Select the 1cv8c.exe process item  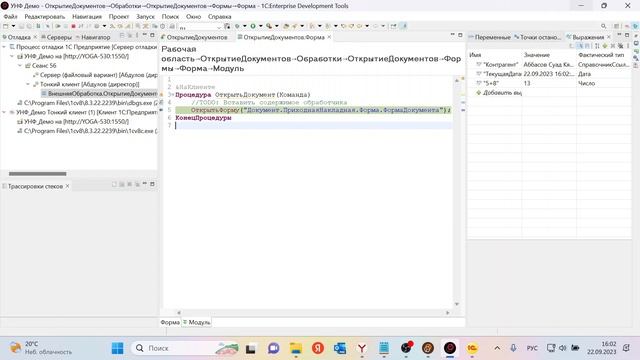point(87,131)
